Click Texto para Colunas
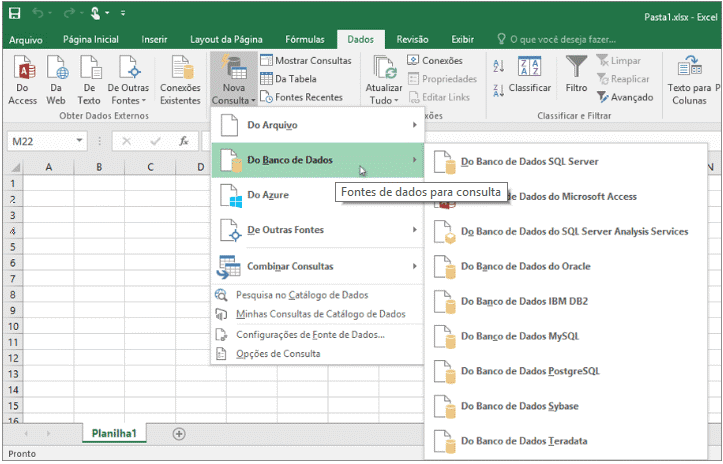Screen dimensions: 723x464 point(689,80)
